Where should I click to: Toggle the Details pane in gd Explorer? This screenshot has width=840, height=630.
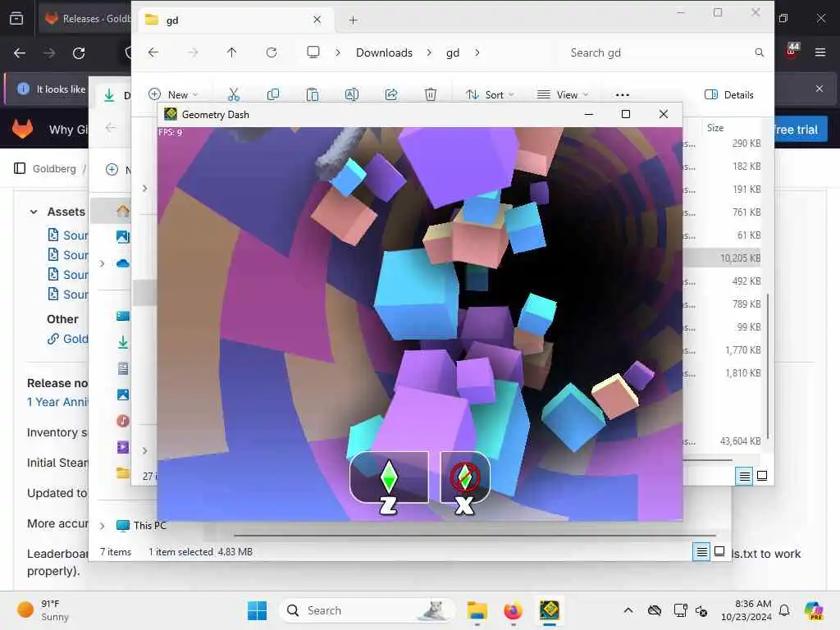(x=728, y=95)
